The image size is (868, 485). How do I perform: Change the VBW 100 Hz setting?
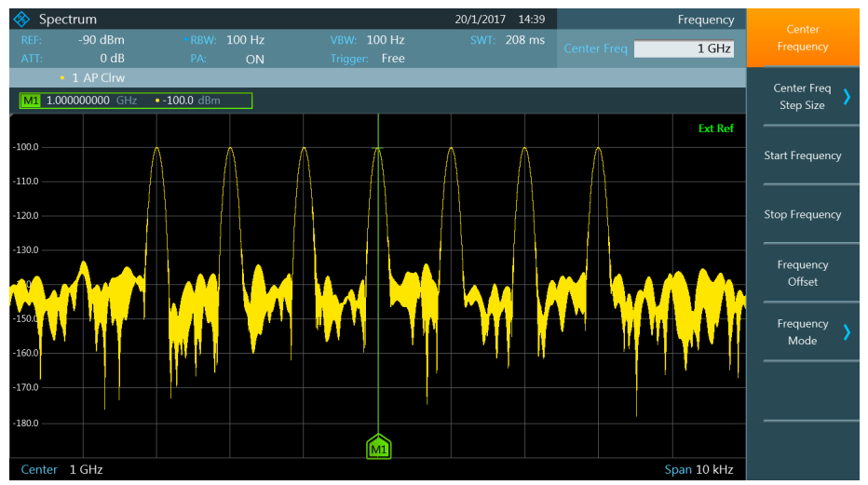385,40
